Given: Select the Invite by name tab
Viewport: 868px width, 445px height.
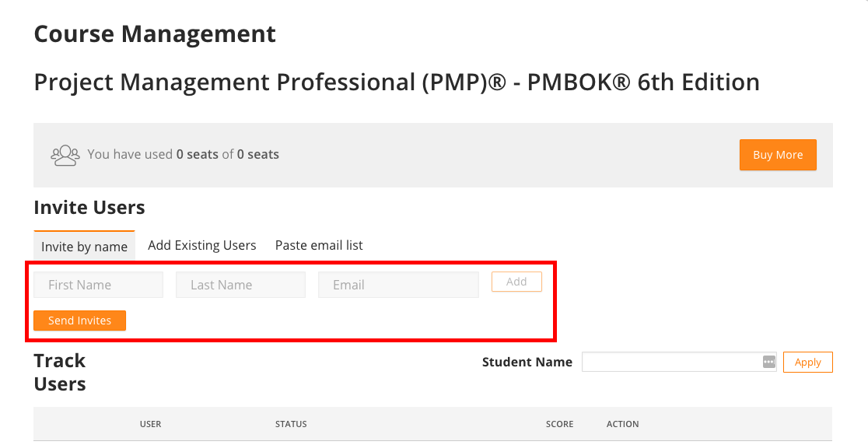Looking at the screenshot, I should point(84,247).
